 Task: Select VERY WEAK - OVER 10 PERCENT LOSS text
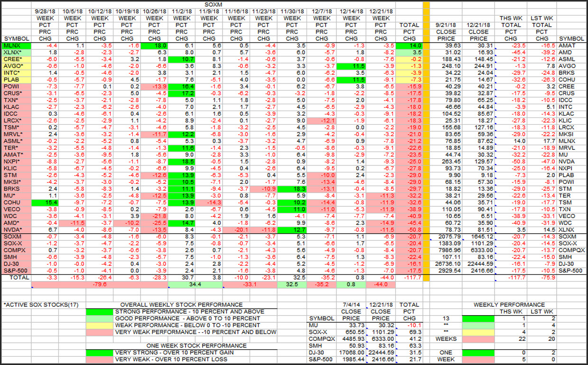point(171,359)
